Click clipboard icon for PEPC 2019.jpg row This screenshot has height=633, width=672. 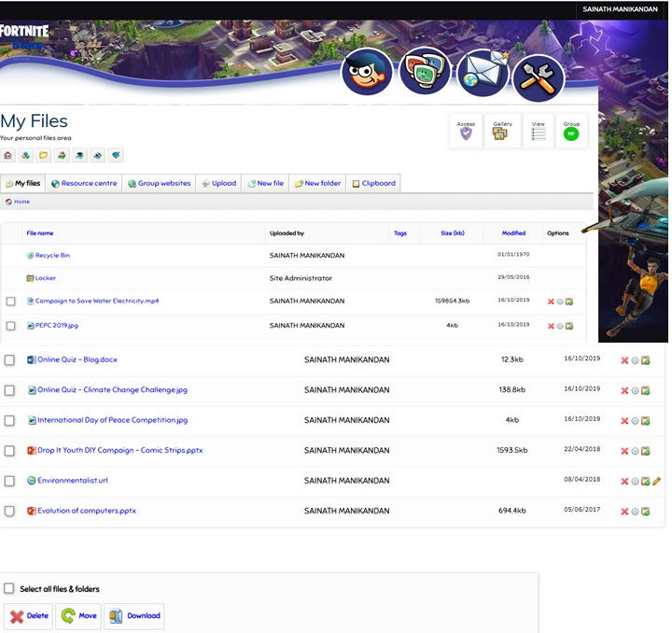(569, 326)
